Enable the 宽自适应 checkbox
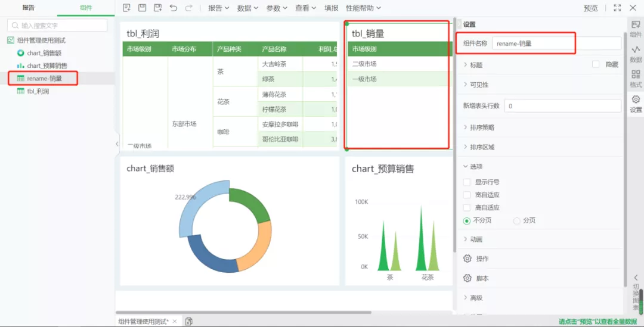The image size is (644, 327). coord(466,195)
